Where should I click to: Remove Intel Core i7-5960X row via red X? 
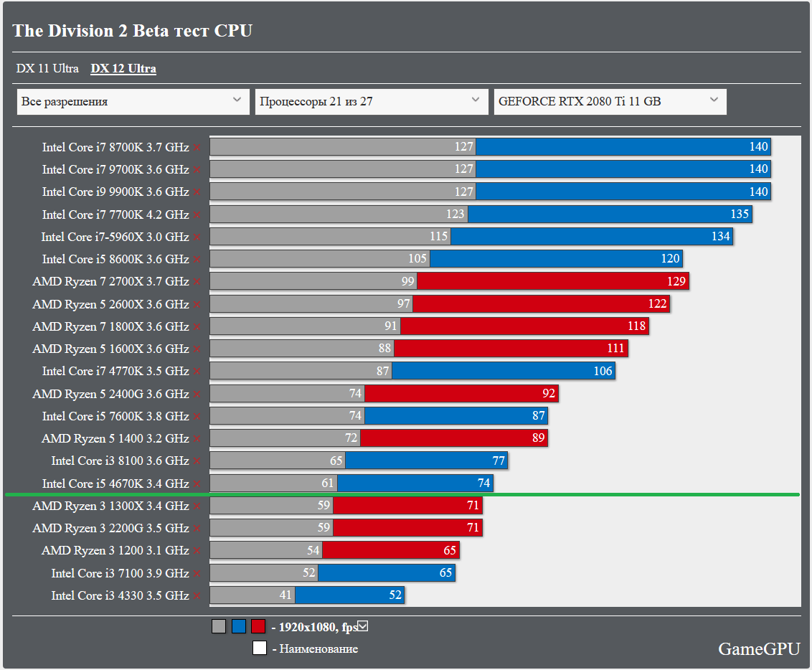coord(197,237)
